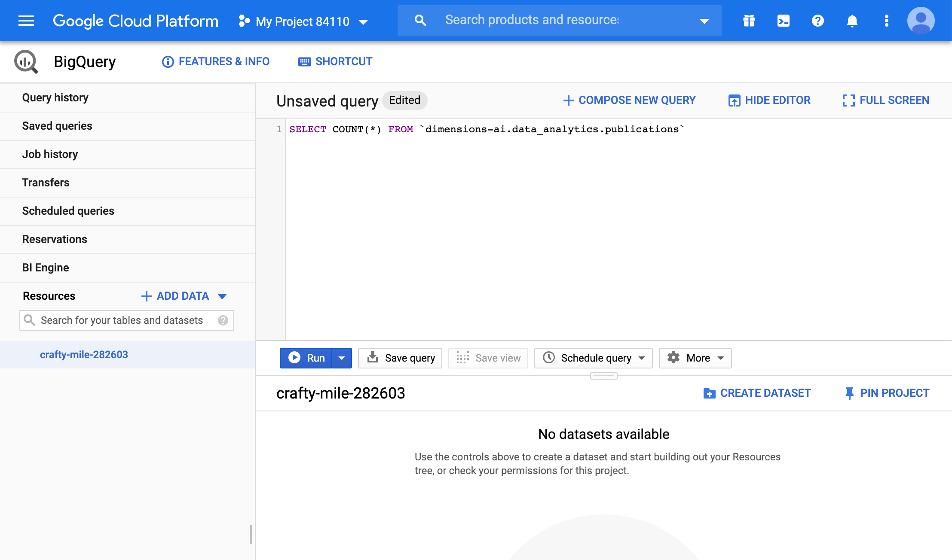Click the Edited status chip

coord(404,100)
